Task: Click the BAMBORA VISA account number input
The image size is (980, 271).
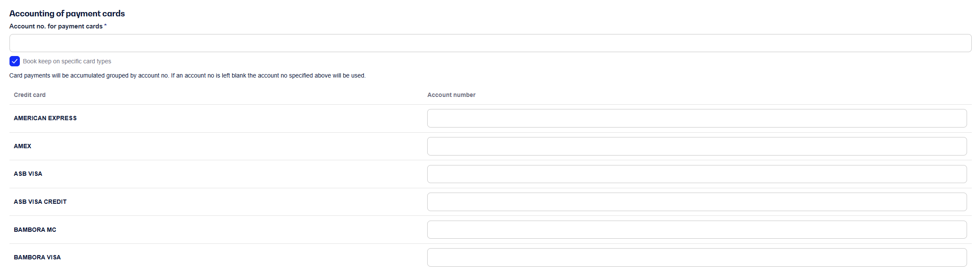Action: (696, 257)
